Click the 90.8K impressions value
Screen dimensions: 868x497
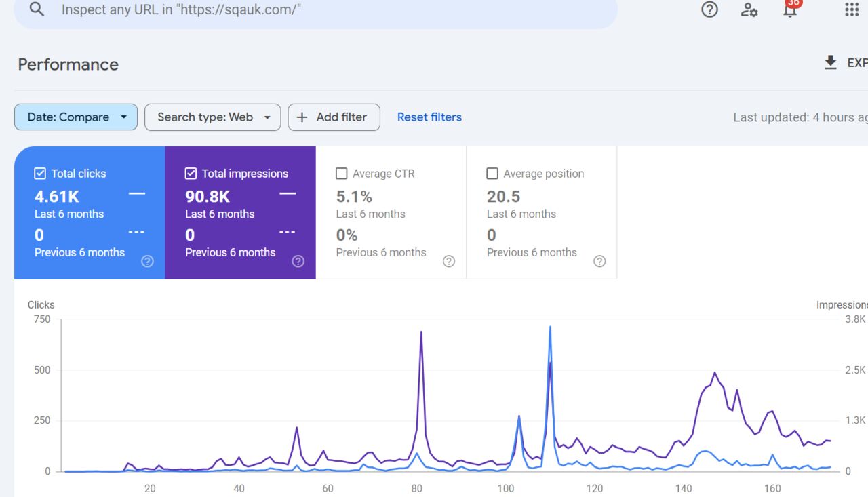208,197
